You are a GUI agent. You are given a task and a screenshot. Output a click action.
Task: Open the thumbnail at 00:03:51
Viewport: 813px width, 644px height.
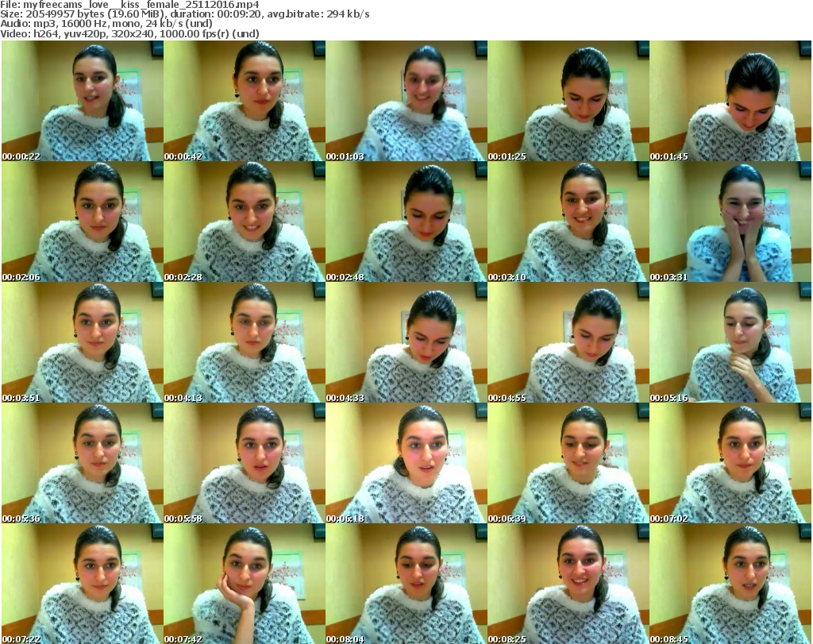(82, 342)
